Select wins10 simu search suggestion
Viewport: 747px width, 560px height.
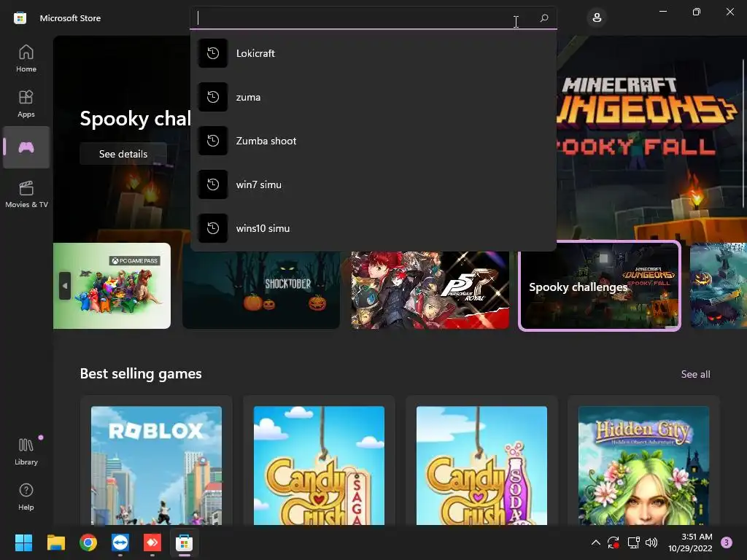pos(373,228)
